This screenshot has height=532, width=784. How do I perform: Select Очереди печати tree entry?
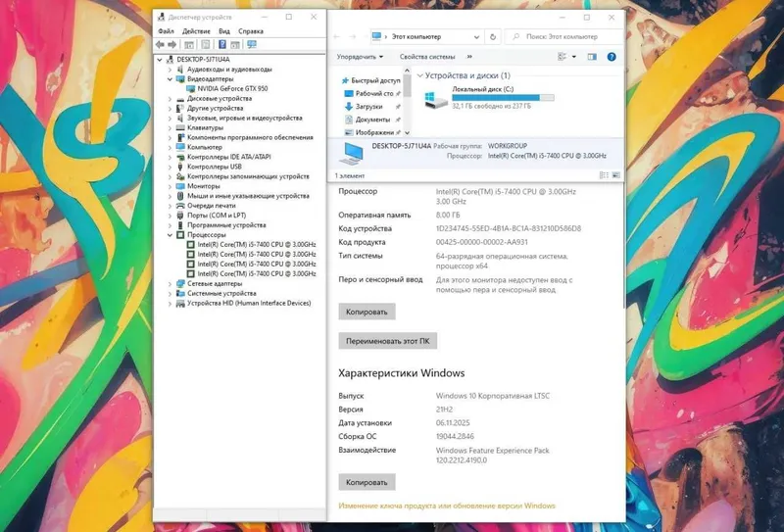pyautogui.click(x=211, y=206)
